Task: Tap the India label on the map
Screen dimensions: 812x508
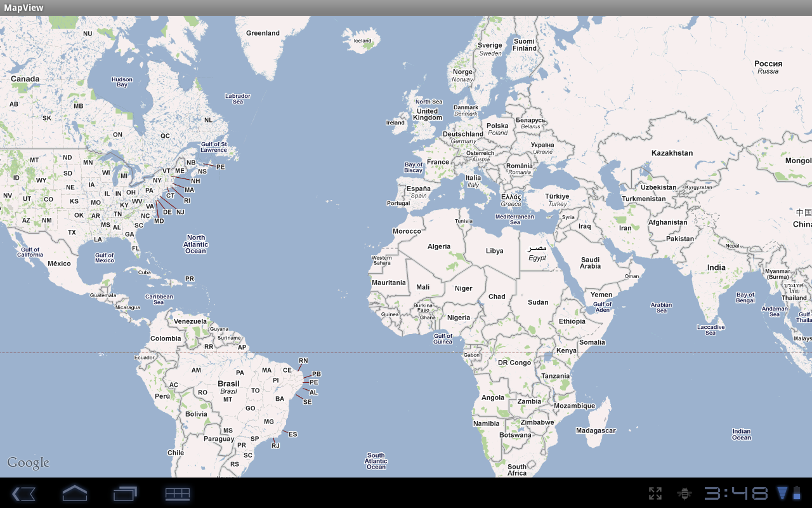Action: [x=716, y=267]
